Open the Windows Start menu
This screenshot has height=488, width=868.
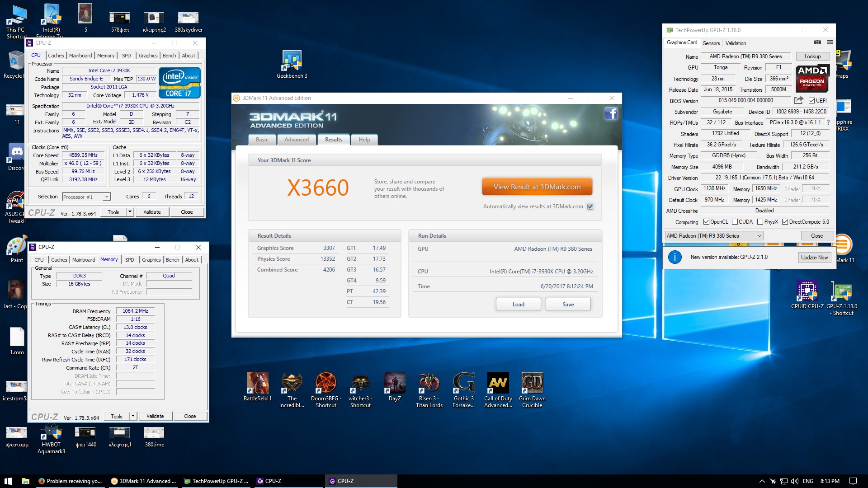pos(8,481)
